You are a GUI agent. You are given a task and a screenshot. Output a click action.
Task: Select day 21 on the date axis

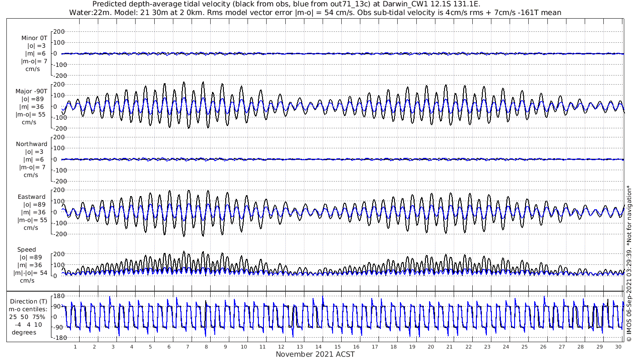(x=450, y=347)
